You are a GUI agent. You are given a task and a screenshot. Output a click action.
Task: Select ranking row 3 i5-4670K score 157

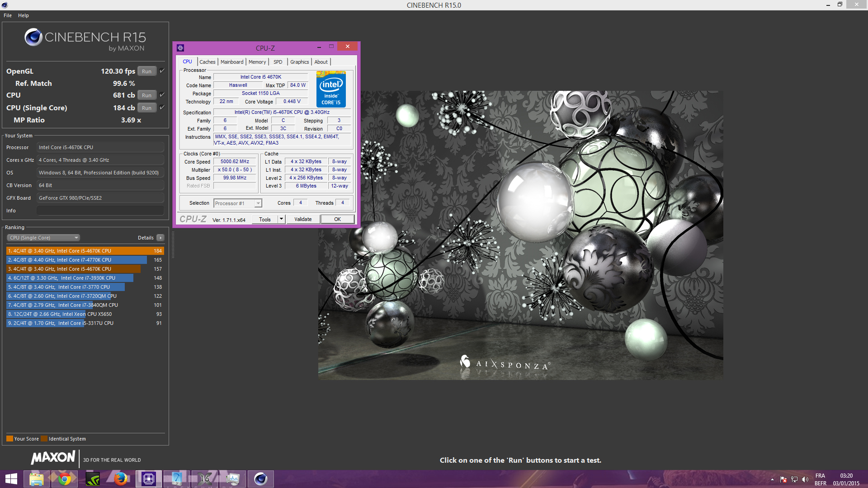(85, 269)
